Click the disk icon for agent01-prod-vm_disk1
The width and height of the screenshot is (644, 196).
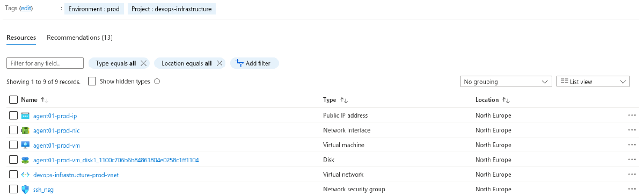pos(25,159)
